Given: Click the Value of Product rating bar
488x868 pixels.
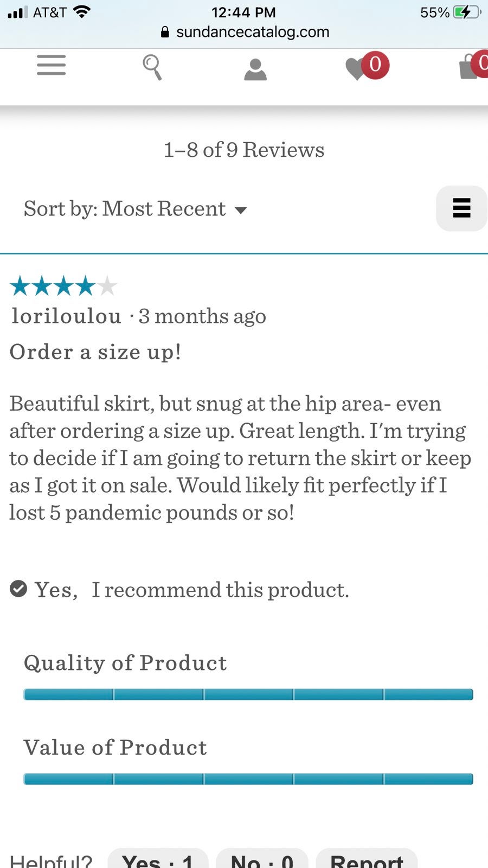Looking at the screenshot, I should coord(248,779).
